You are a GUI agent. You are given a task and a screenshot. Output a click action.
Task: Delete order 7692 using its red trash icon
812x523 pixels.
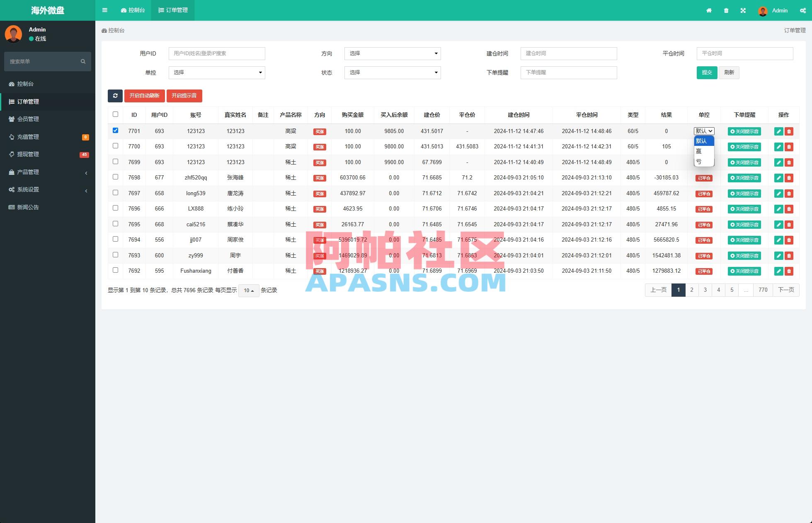pyautogui.click(x=789, y=271)
